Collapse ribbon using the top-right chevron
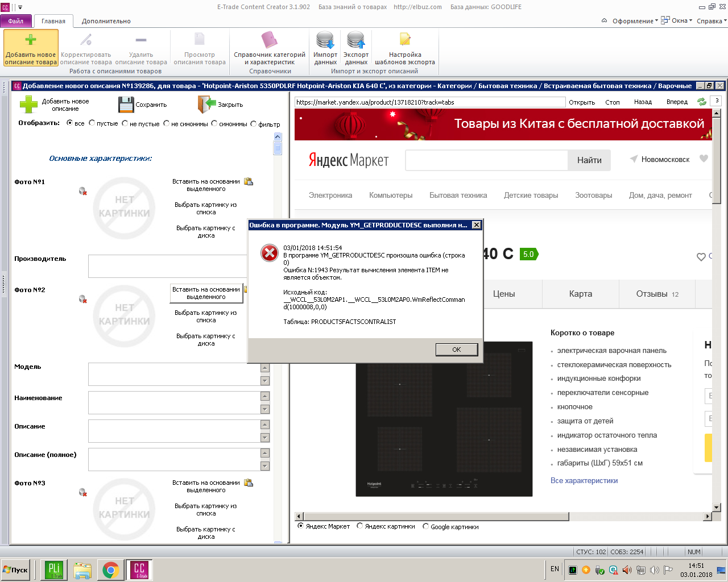The image size is (728, 582). (604, 21)
